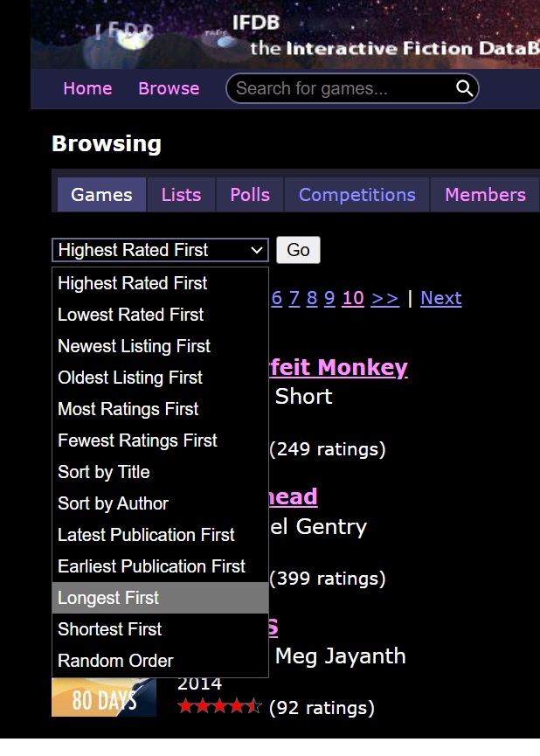Go to results page 9
The width and height of the screenshot is (540, 756).
[x=329, y=298]
